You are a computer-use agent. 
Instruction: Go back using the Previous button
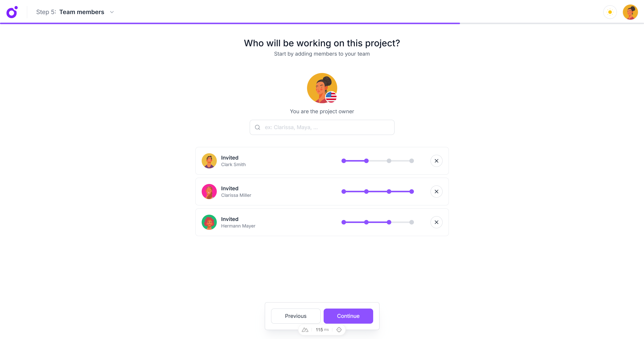[296, 316]
